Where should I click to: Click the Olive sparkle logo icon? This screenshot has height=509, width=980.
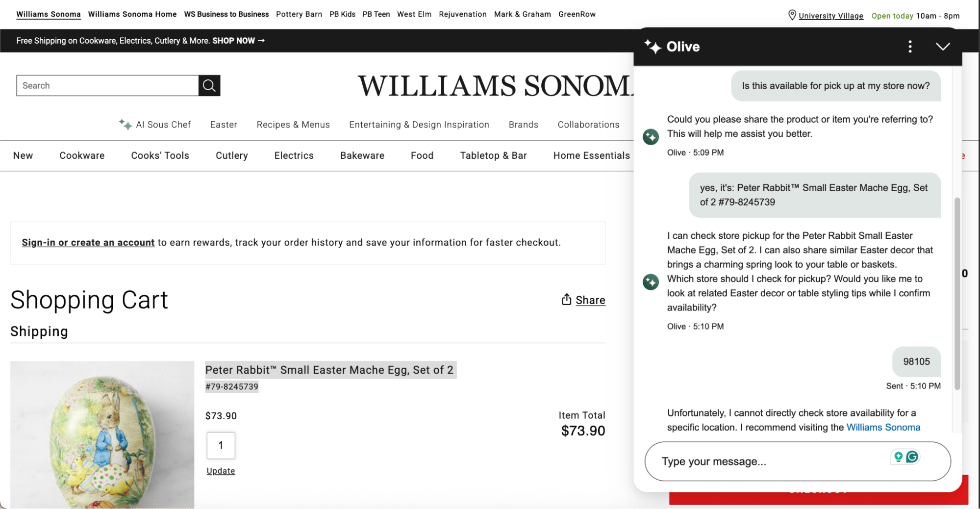click(x=653, y=47)
